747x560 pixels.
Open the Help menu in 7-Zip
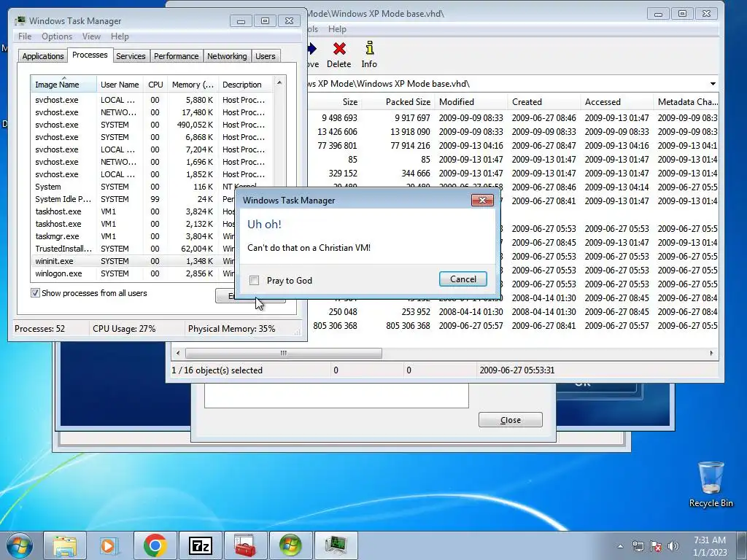tap(337, 29)
